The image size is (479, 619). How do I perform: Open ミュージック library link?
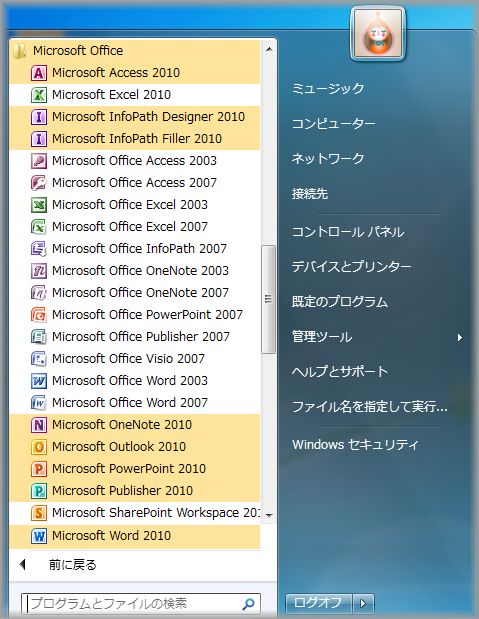coord(327,88)
